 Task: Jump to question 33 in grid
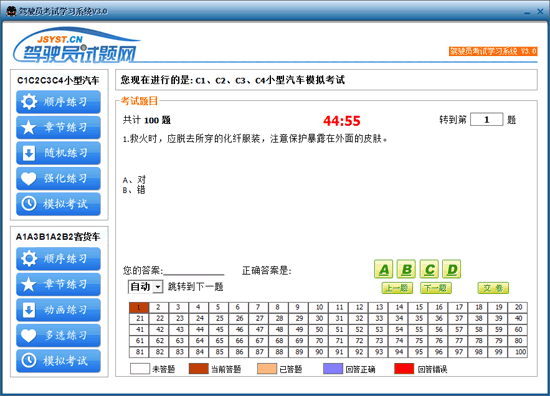coord(379,318)
